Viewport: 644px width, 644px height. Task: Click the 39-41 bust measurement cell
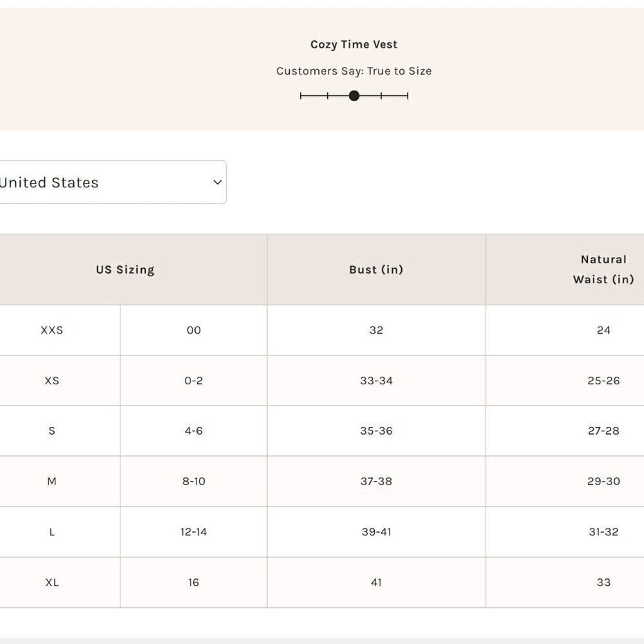click(376, 532)
